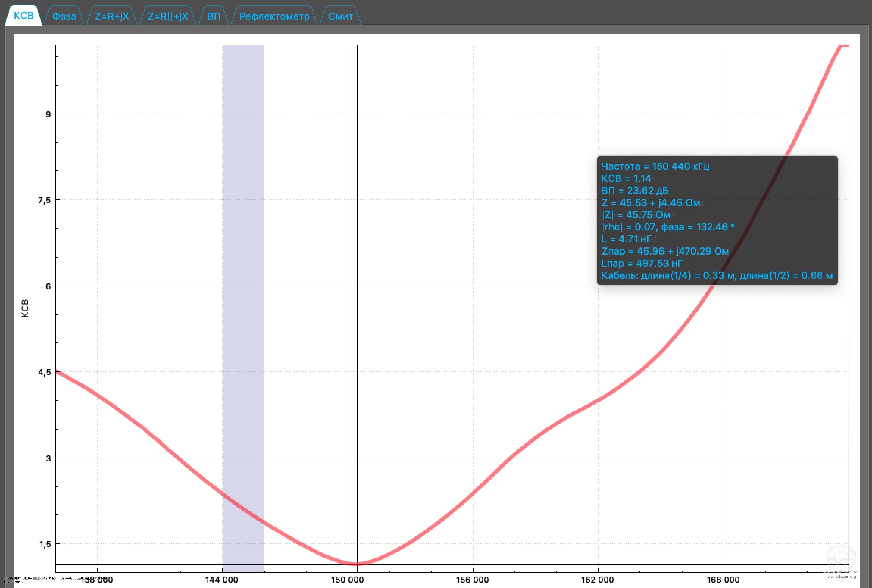The height and width of the screenshot is (588, 872).
Task: Click the 156 000 x-axis label
Action: (472, 580)
